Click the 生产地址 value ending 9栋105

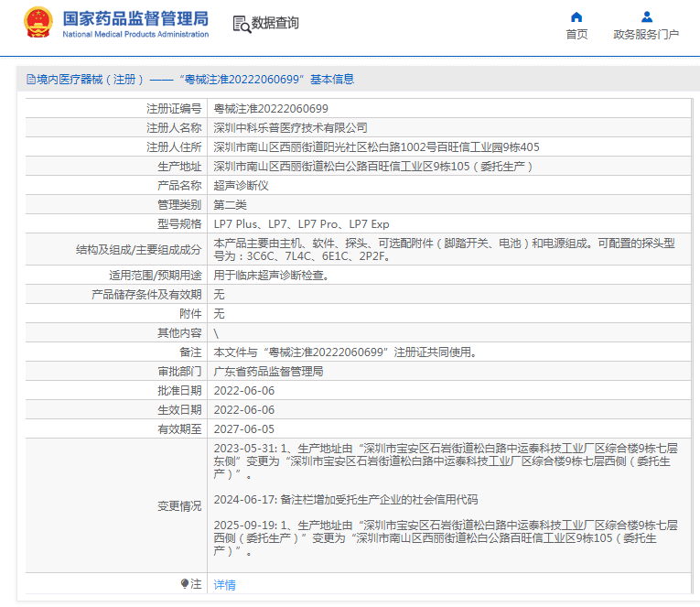click(x=372, y=166)
